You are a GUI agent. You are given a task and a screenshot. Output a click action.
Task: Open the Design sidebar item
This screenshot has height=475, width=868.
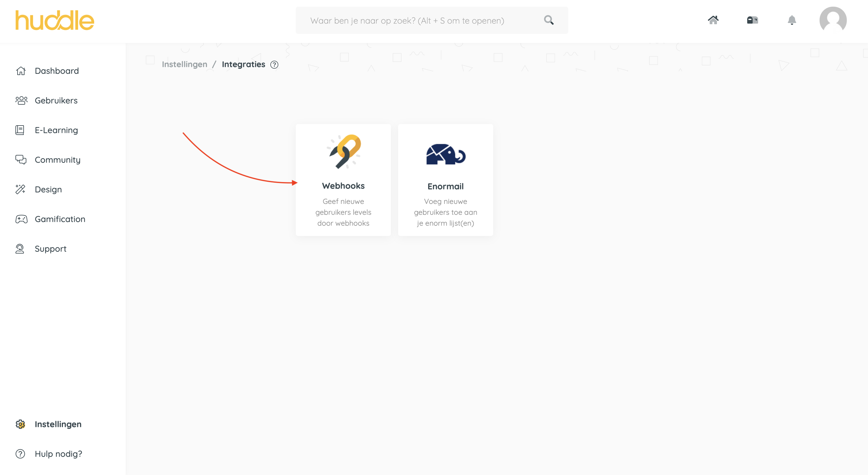pos(48,189)
